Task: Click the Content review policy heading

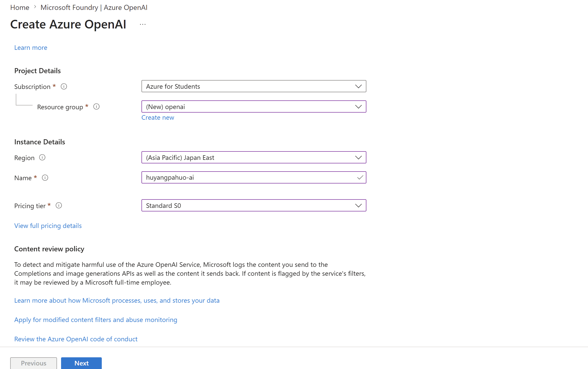Action: [49, 249]
